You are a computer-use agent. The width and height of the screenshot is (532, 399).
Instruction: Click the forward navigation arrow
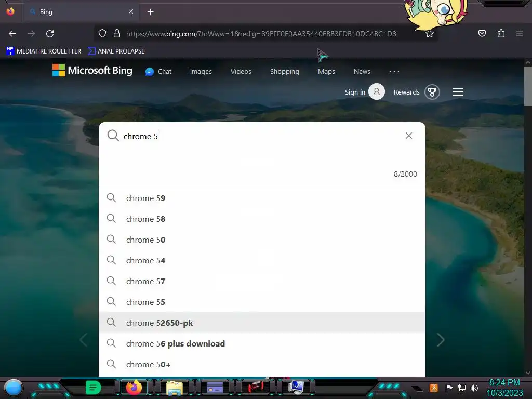click(31, 34)
